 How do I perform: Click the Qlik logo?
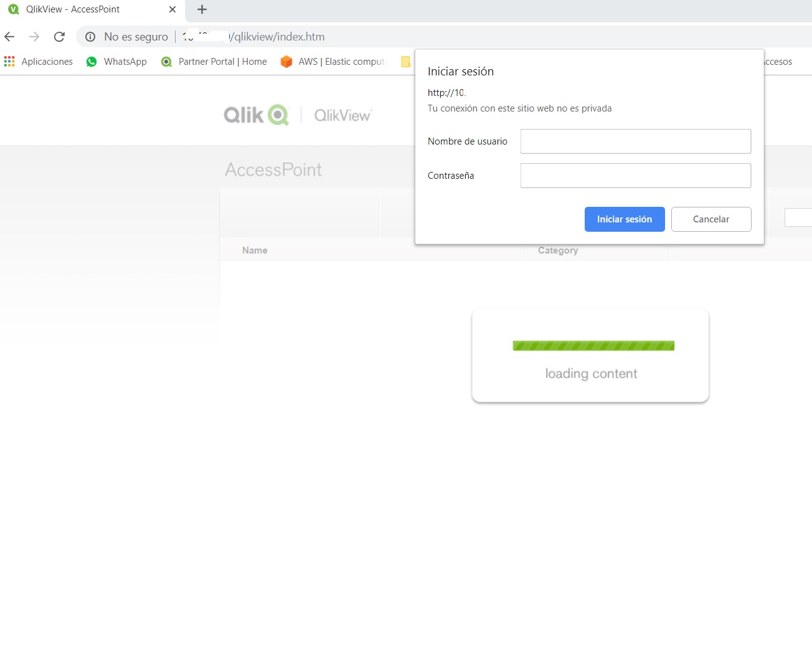pyautogui.click(x=257, y=115)
